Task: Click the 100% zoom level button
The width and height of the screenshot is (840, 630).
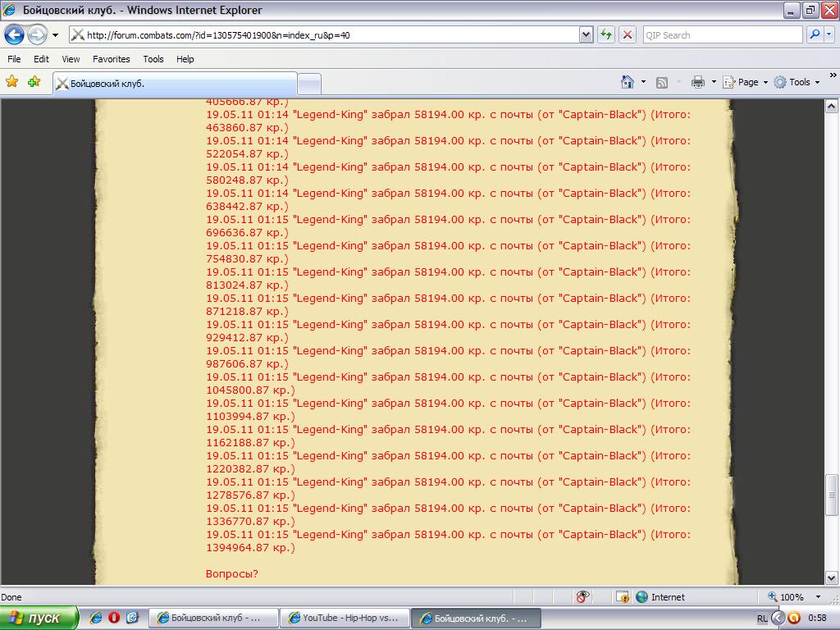Action: click(x=786, y=597)
